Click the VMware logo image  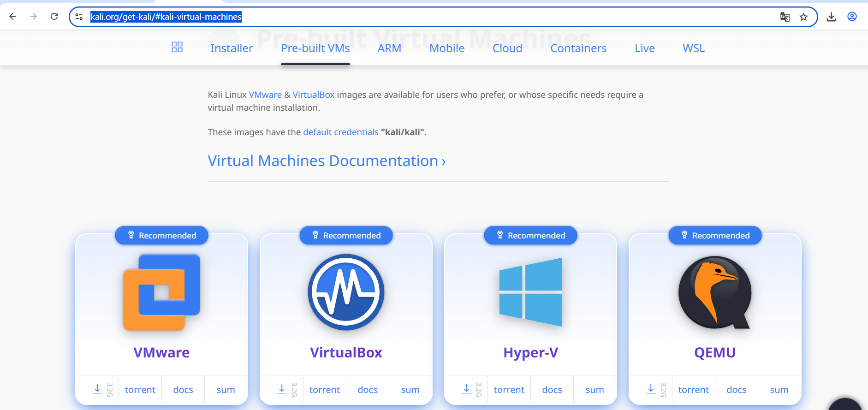[161, 292]
